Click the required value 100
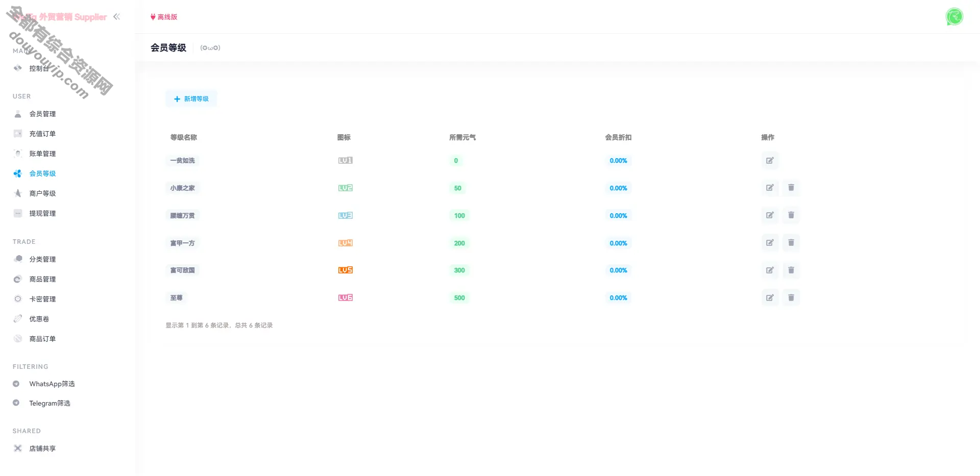This screenshot has height=476, width=980. (x=460, y=216)
